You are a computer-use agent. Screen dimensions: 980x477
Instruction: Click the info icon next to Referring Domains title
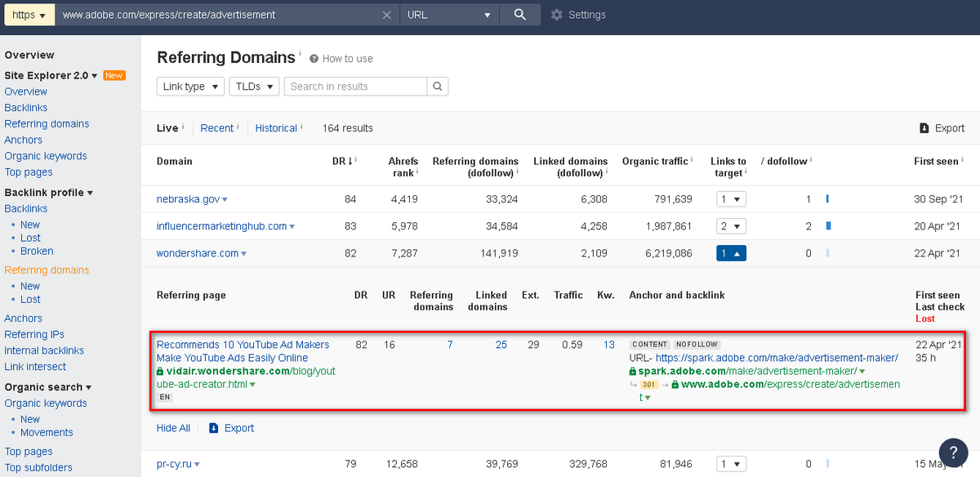pos(301,55)
